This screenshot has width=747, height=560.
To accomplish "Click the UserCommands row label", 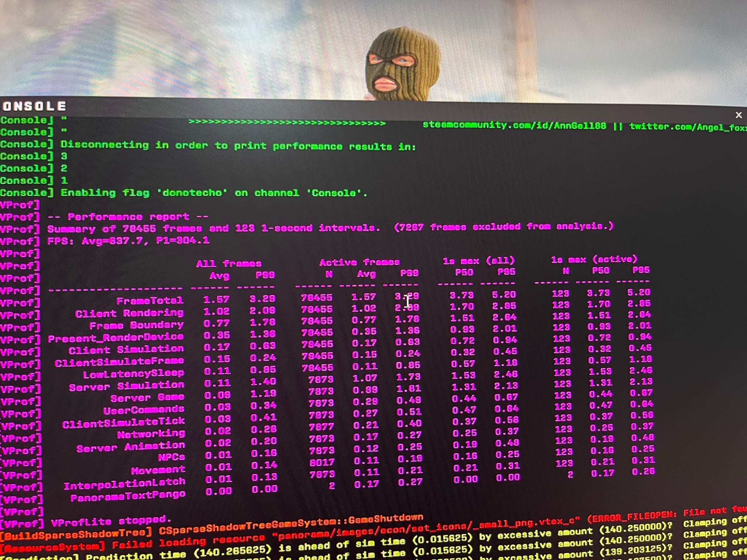I will pyautogui.click(x=144, y=410).
